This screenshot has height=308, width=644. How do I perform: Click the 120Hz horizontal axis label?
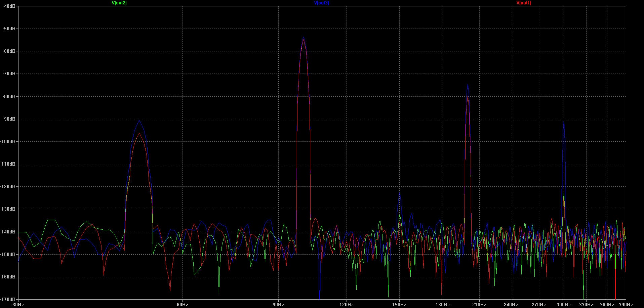tap(347, 305)
